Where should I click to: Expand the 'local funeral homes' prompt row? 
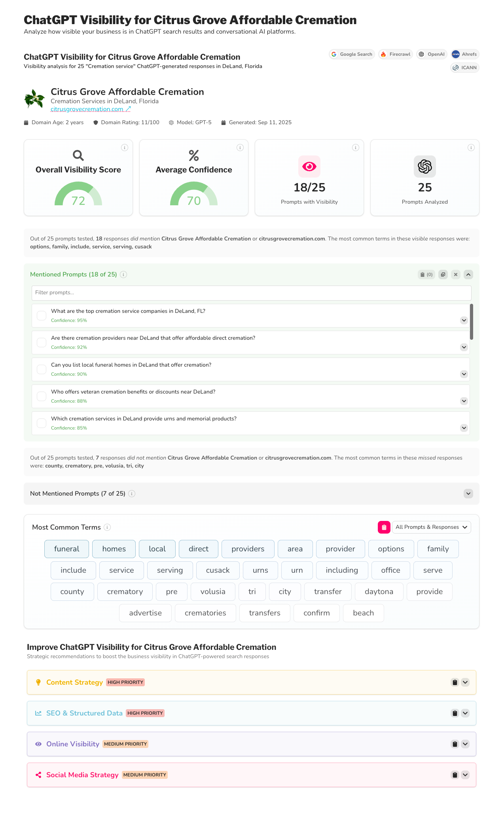click(464, 374)
